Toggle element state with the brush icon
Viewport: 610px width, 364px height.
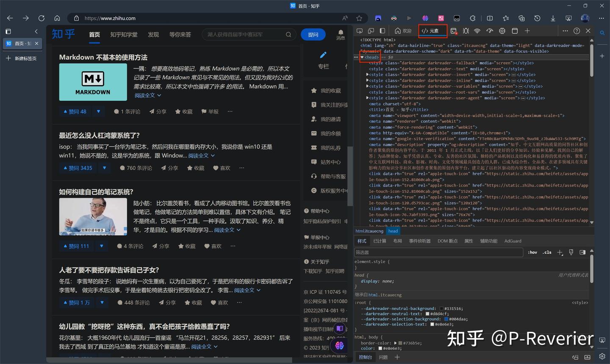coord(571,252)
